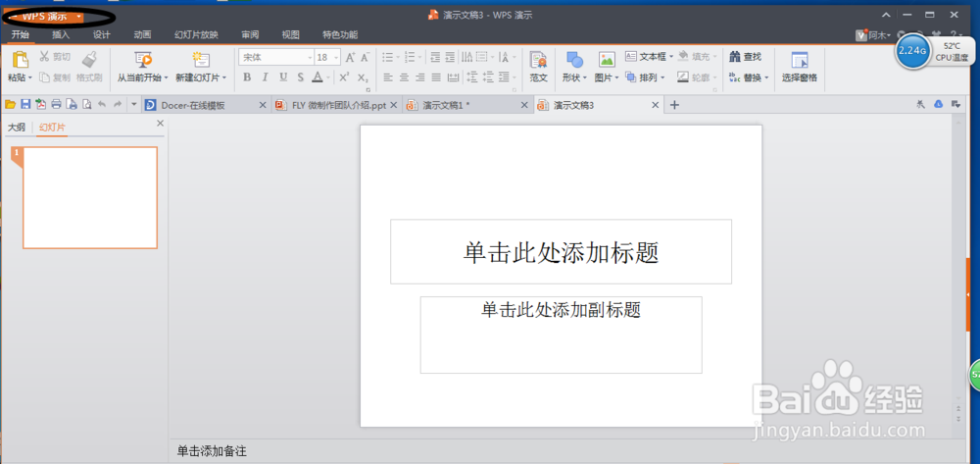980x464 pixels.
Task: Switch to the 演示文稿1 document tab
Action: [466, 105]
